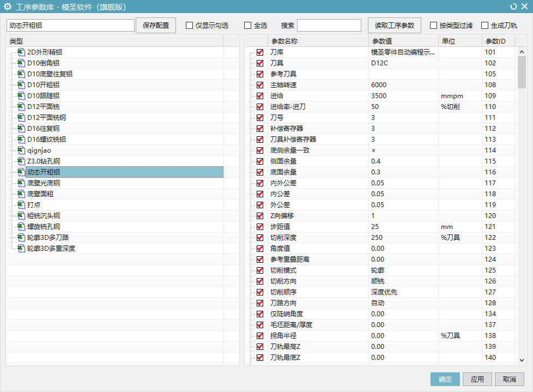The image size is (533, 392).
Task: Click the file icon of D12平面铣
Action: (21, 106)
